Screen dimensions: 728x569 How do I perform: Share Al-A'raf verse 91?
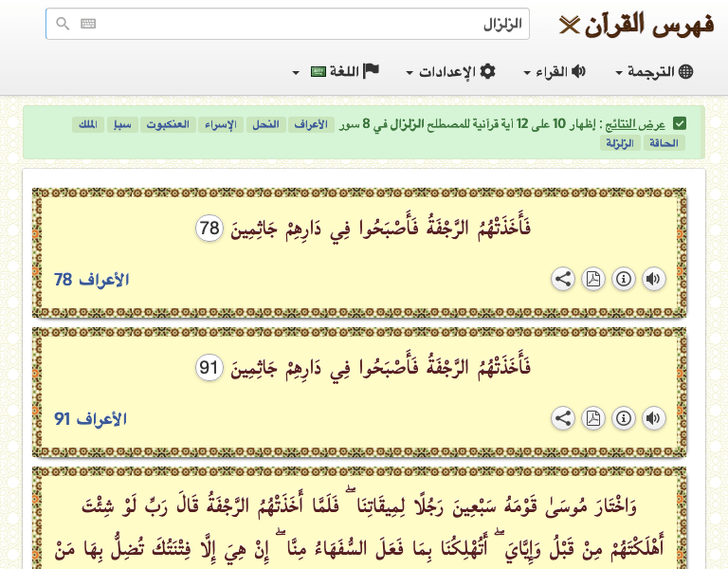coord(562,418)
